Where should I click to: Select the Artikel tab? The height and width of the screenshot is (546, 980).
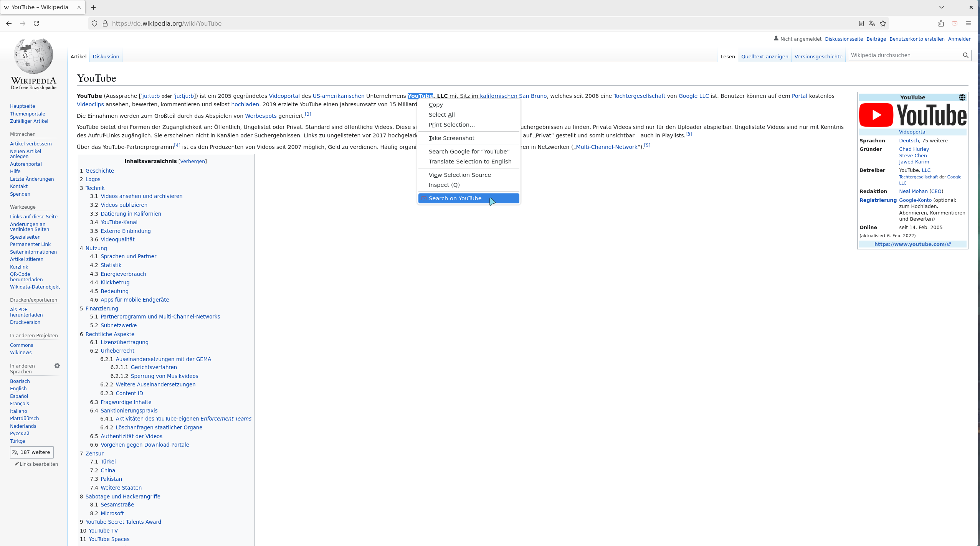[78, 56]
